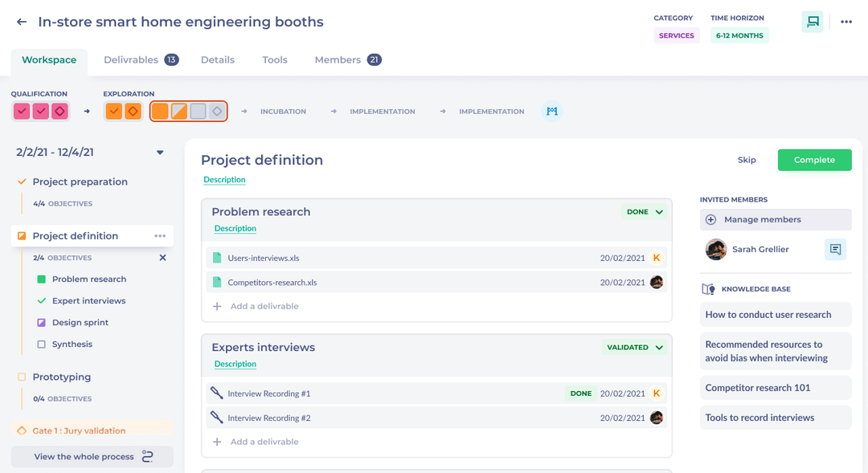Image resolution: width=868 pixels, height=473 pixels.
Task: Click the three-dot more options icon
Action: tap(845, 22)
